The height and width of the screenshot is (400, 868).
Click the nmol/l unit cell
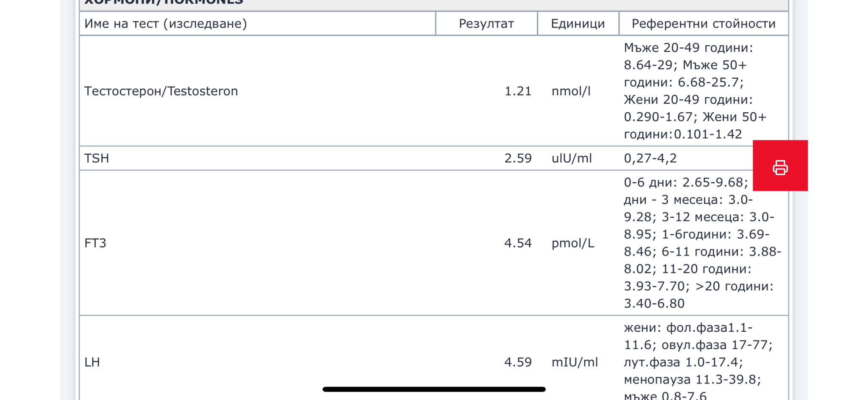tap(571, 91)
